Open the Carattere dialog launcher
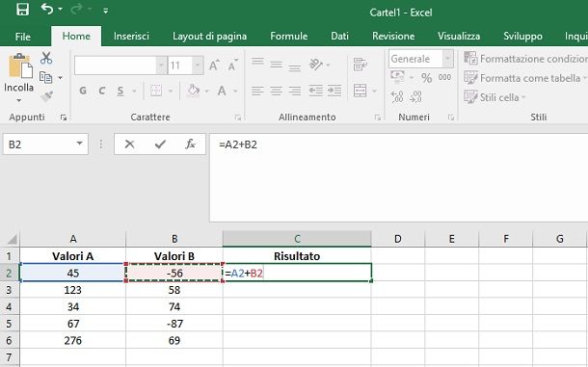 pos(238,118)
